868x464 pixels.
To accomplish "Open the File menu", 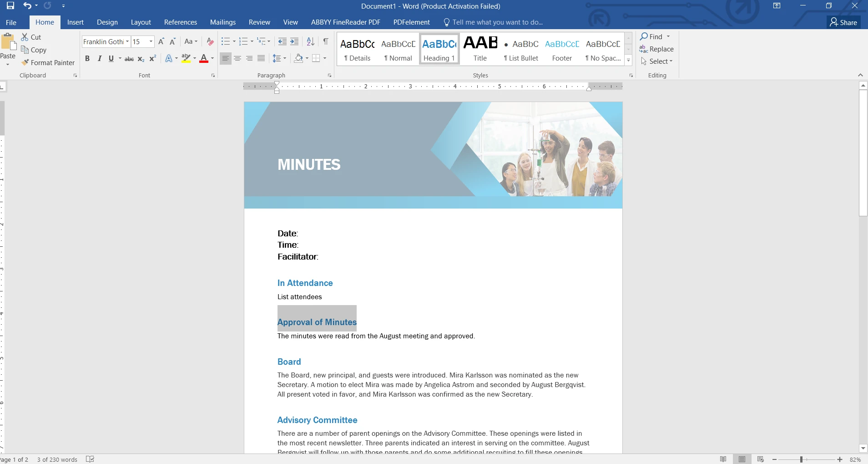I will coord(11,22).
